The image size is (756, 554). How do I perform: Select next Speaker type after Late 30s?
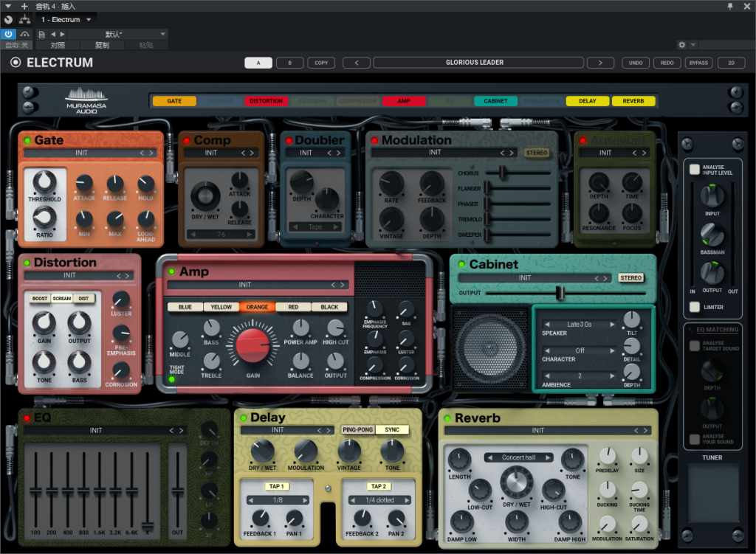pos(612,324)
